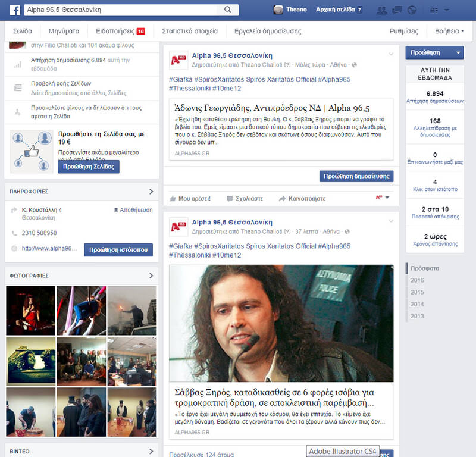This screenshot has width=476, height=457.
Task: Open the aerial silk acrobat photo thumbnail
Action: click(x=82, y=311)
